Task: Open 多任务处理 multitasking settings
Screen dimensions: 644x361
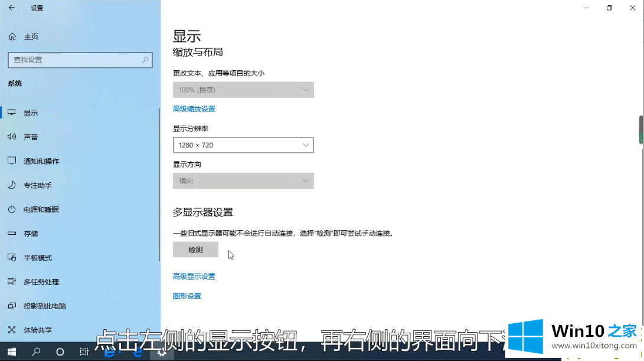Action: coord(41,282)
